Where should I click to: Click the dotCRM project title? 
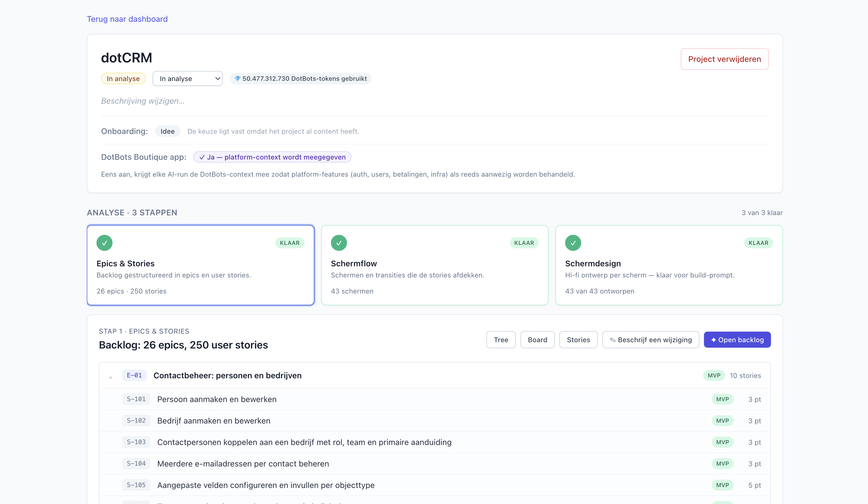(127, 58)
